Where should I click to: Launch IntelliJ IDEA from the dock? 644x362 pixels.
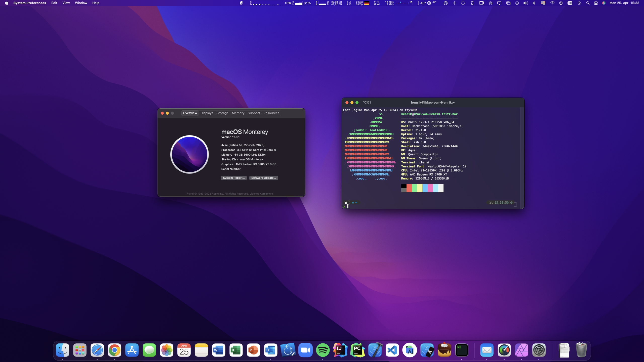(x=340, y=350)
